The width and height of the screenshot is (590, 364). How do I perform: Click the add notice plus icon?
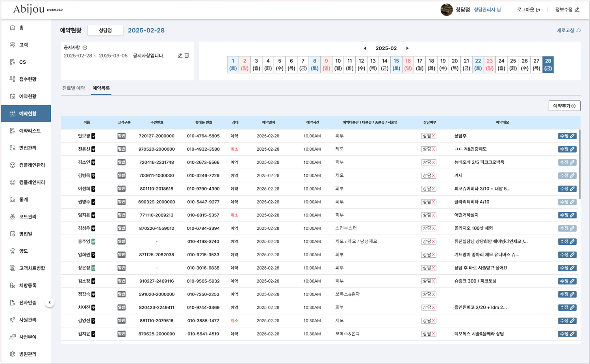point(85,48)
